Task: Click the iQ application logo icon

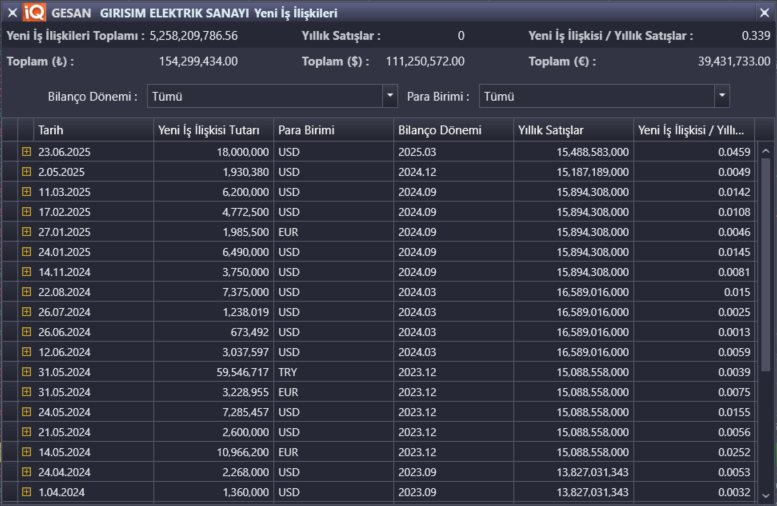Action: coord(35,12)
